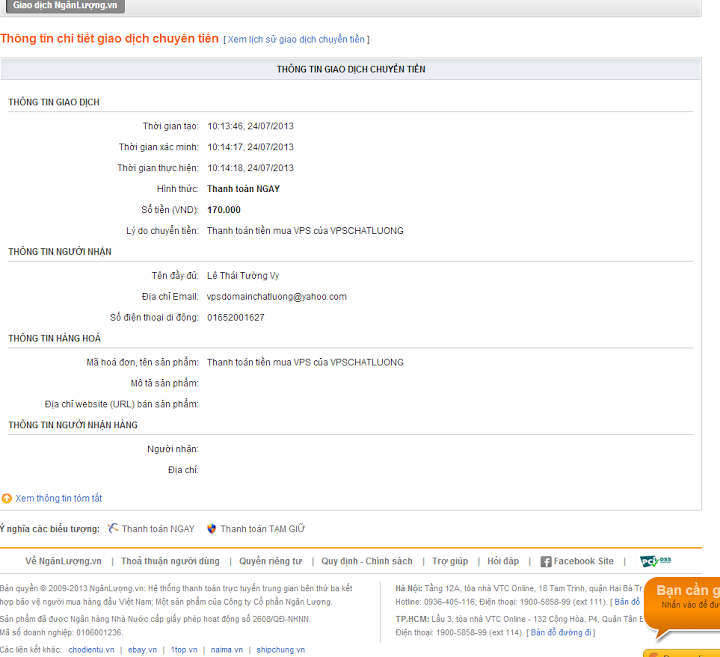The height and width of the screenshot is (657, 720).
Task: Select Mã hoá đơn, tên sản phẩm value text
Action: tap(305, 362)
